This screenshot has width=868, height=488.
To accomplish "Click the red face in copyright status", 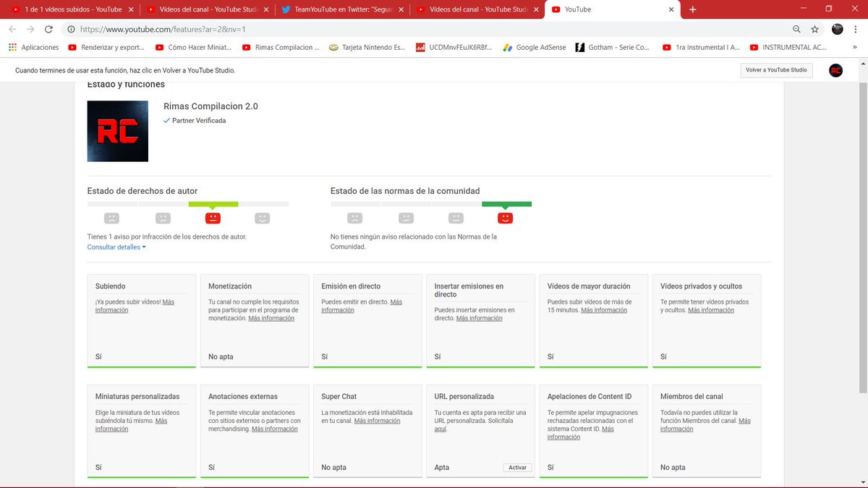I will 213,218.
